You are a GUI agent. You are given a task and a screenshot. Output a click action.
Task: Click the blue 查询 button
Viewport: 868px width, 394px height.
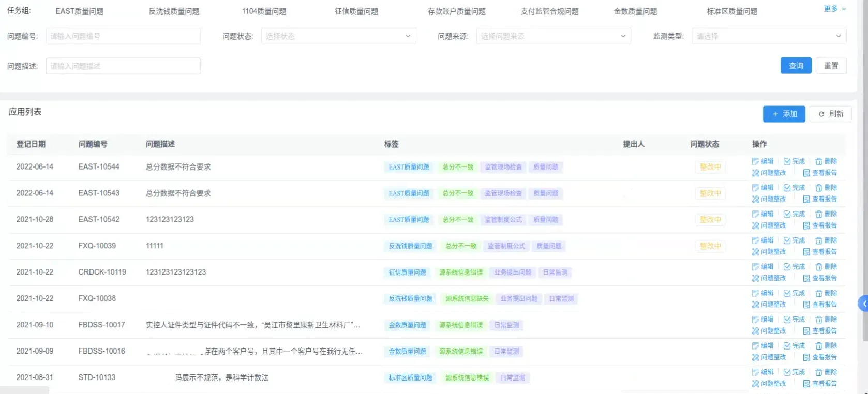[x=796, y=66]
